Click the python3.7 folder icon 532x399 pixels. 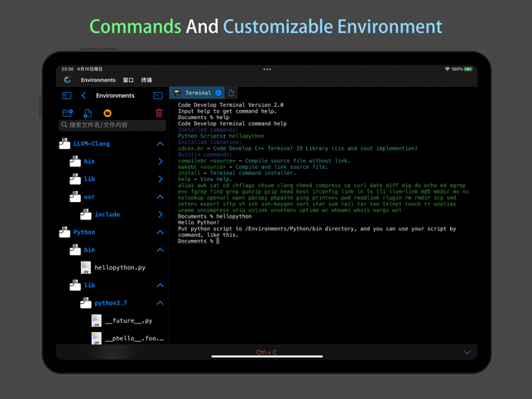86,303
